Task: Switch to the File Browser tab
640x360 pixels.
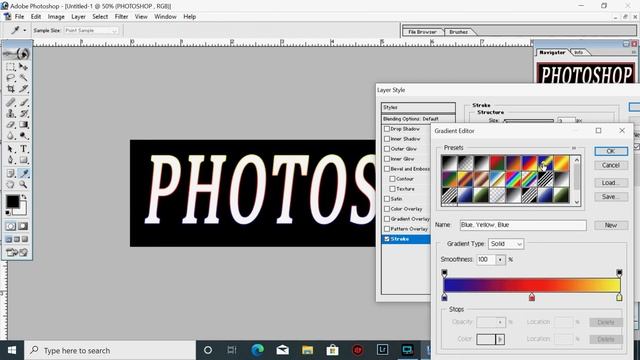Action: pyautogui.click(x=422, y=32)
